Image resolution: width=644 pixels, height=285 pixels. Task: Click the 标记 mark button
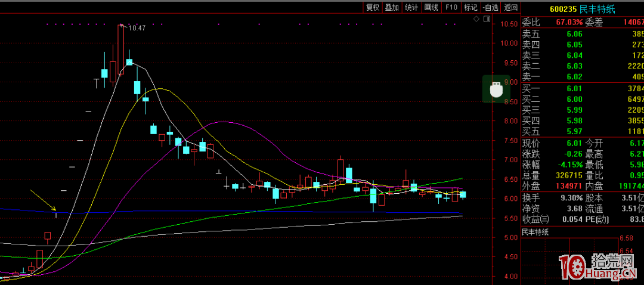click(x=470, y=7)
